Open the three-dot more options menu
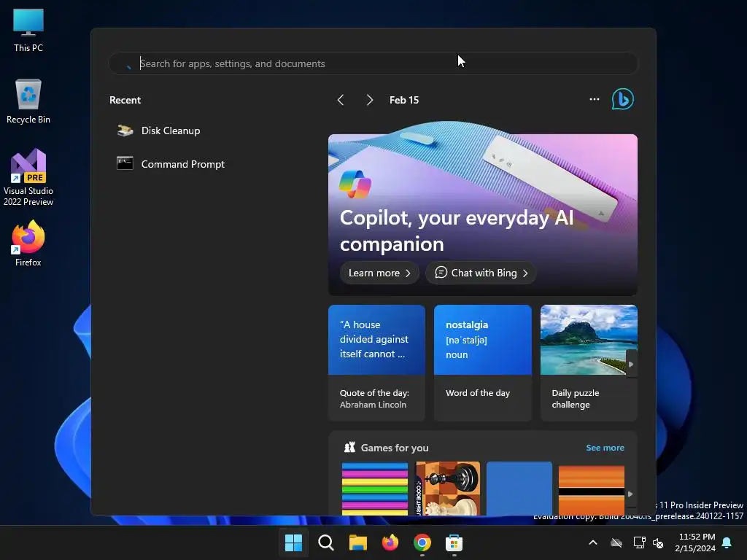 click(594, 99)
